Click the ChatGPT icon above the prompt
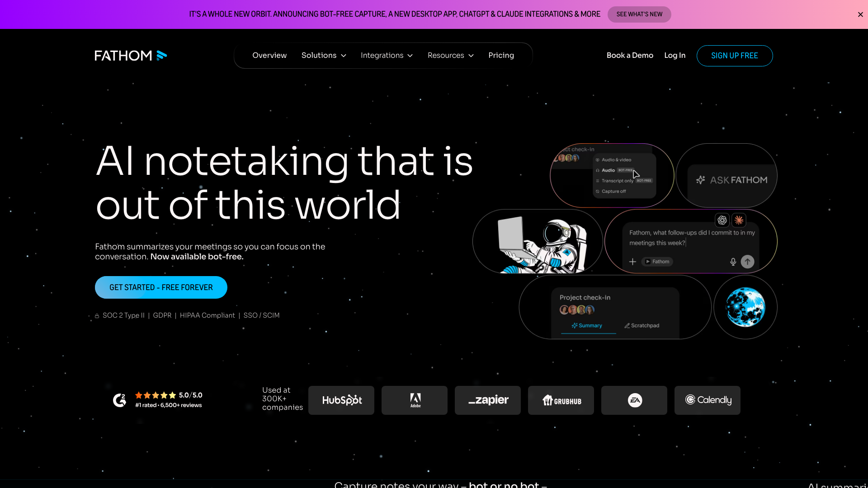Image resolution: width=868 pixels, height=488 pixels. coord(722,220)
